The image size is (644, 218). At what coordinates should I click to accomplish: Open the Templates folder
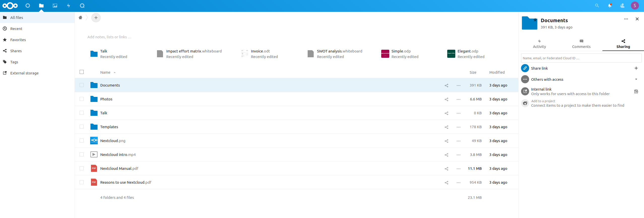coord(109,127)
